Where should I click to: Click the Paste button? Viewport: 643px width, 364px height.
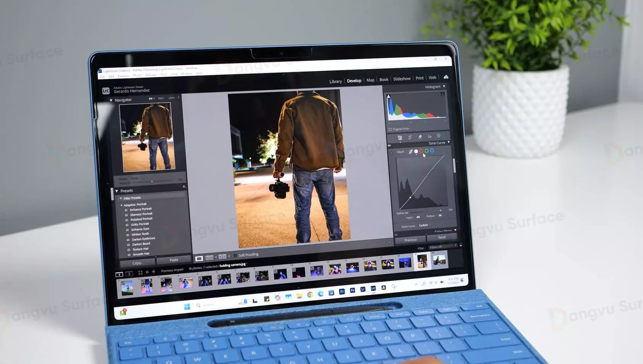click(174, 260)
